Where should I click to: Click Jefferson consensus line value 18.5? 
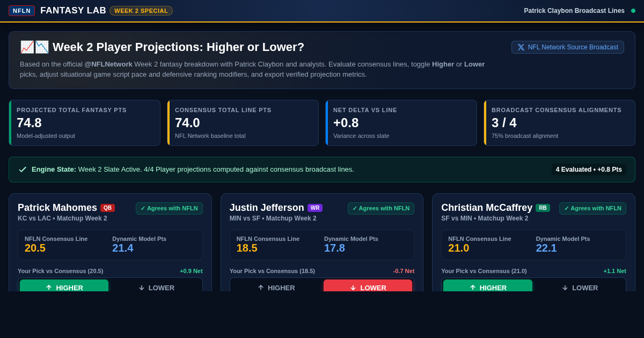(x=247, y=248)
